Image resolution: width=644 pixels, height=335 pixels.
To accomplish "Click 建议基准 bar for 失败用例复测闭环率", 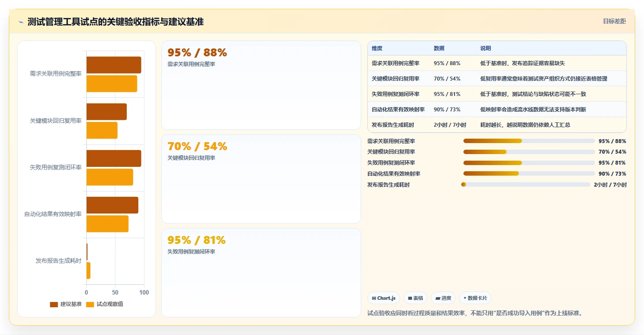I will point(114,158).
